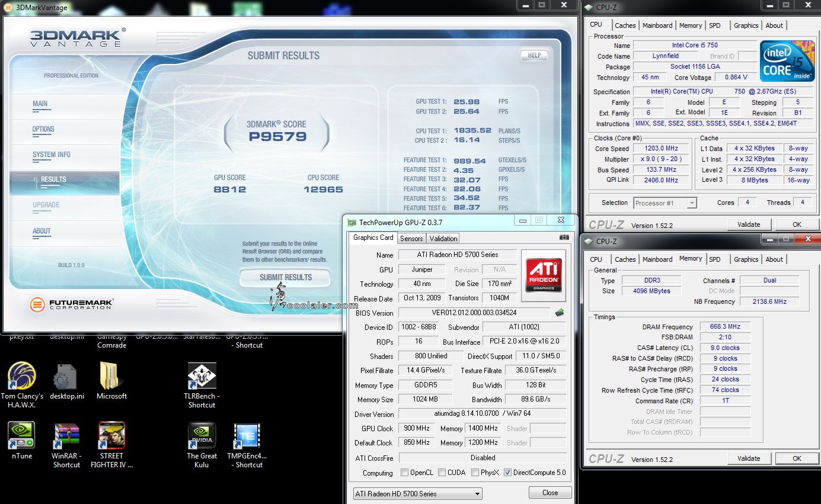Viewport: 821px width, 504px height.
Task: Enable the PhysX checkbox
Action: coord(475,473)
